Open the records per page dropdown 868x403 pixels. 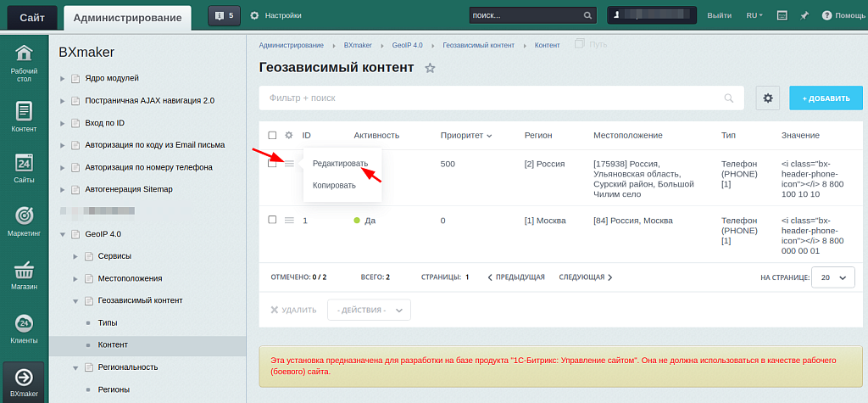(x=833, y=277)
